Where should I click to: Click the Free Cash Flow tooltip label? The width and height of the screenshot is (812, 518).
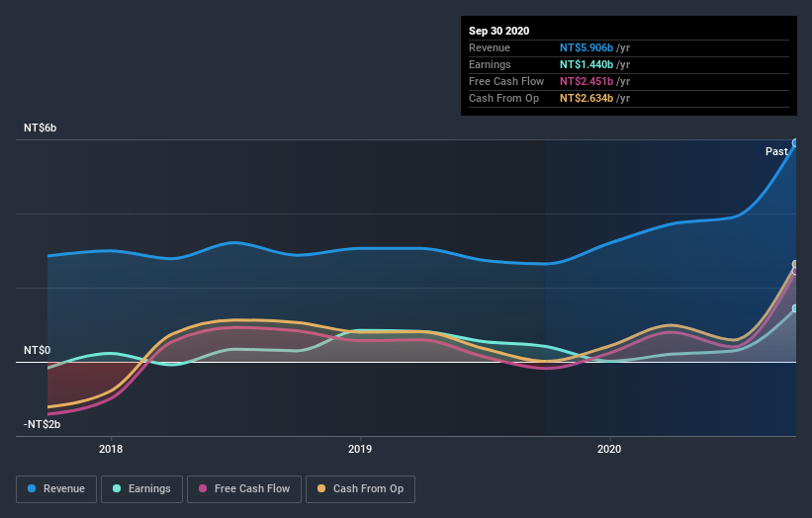[506, 81]
